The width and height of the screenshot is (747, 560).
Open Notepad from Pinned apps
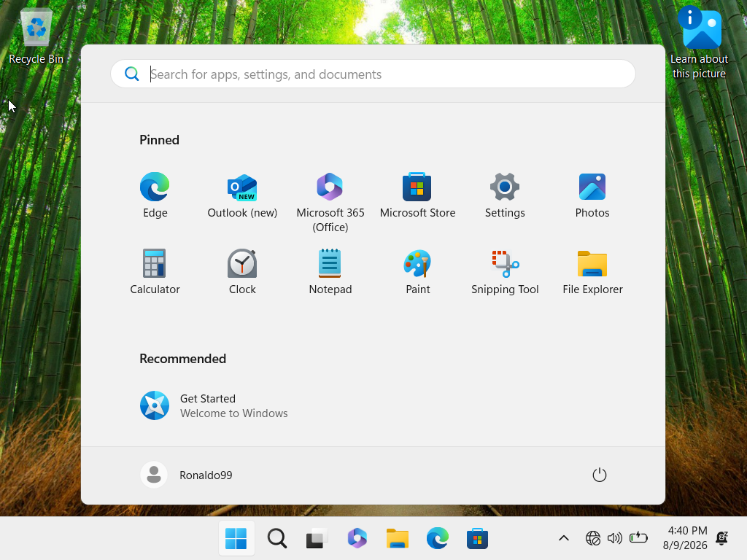(330, 272)
